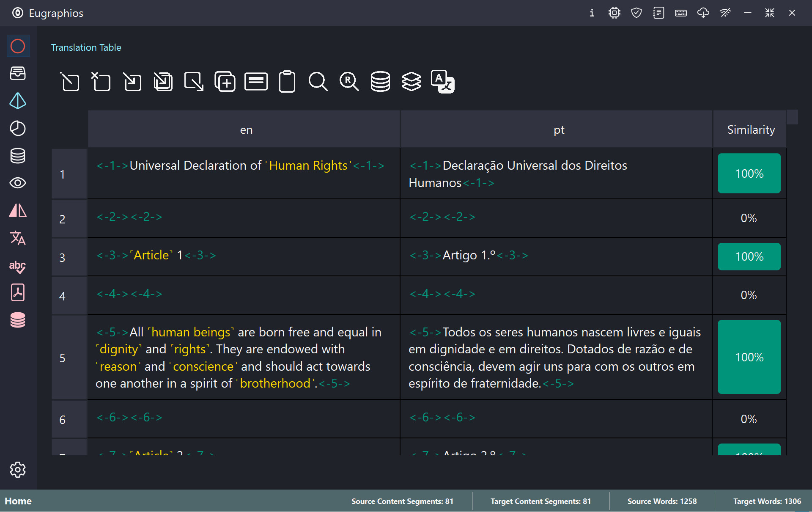This screenshot has width=812, height=512.
Task: Click the clipboard paste toolbar icon
Action: point(287,82)
